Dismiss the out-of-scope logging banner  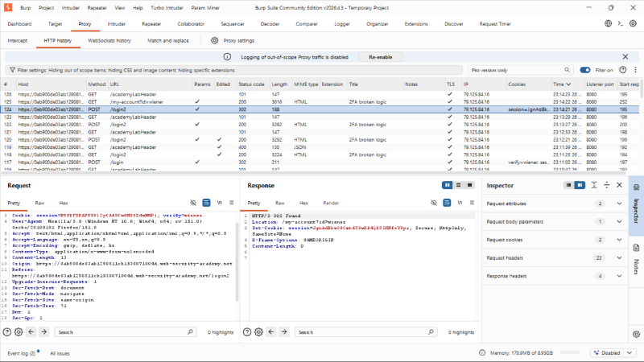[625, 56]
